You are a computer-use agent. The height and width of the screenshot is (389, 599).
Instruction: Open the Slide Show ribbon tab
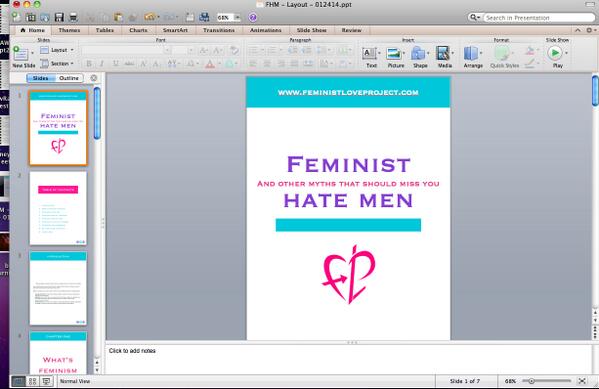pyautogui.click(x=312, y=30)
